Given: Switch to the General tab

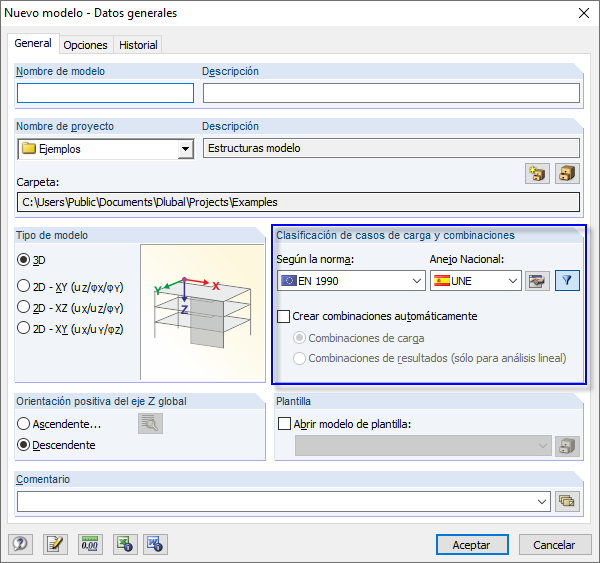Looking at the screenshot, I should pyautogui.click(x=33, y=43).
